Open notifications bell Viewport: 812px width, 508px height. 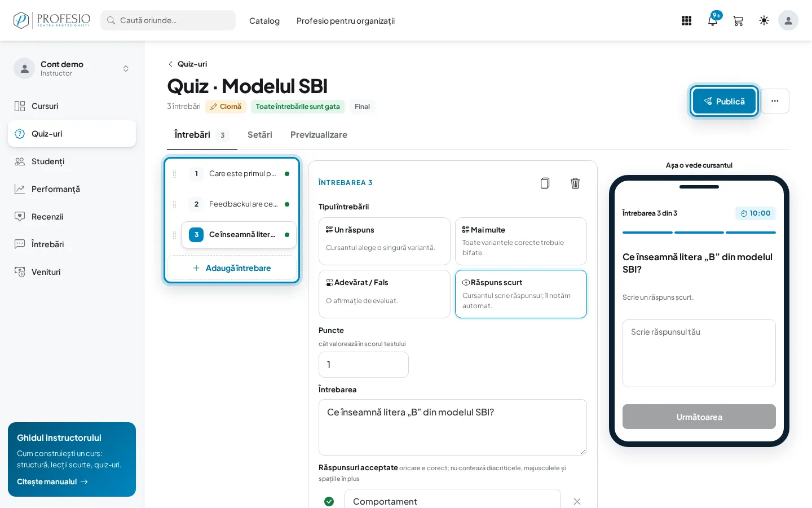click(713, 21)
